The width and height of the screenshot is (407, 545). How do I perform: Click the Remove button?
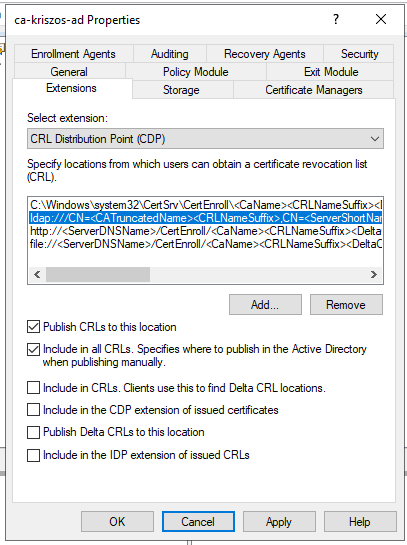pyautogui.click(x=346, y=305)
